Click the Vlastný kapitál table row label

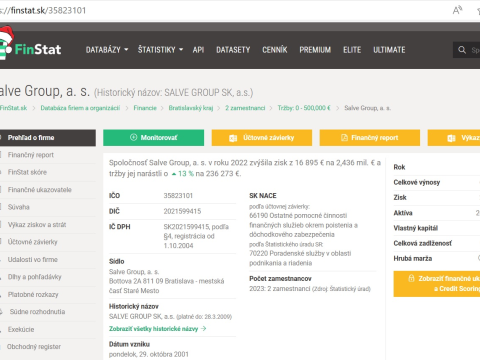tap(416, 228)
